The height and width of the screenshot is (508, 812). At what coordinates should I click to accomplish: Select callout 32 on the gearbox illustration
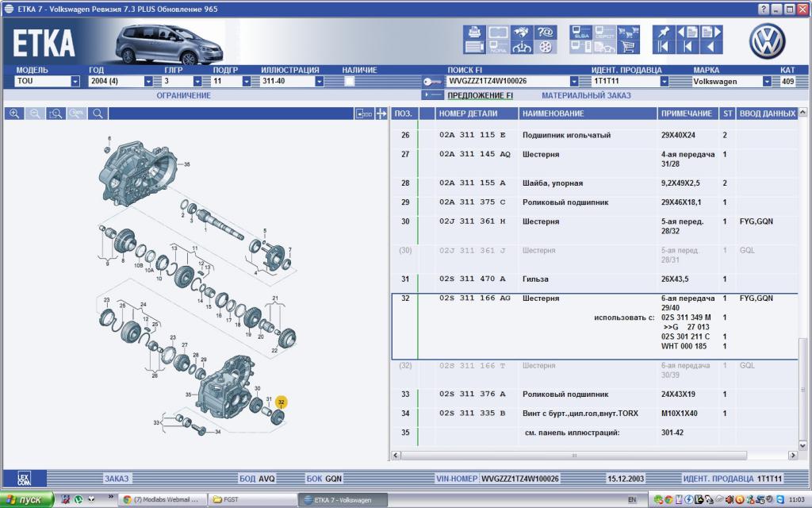pos(281,402)
